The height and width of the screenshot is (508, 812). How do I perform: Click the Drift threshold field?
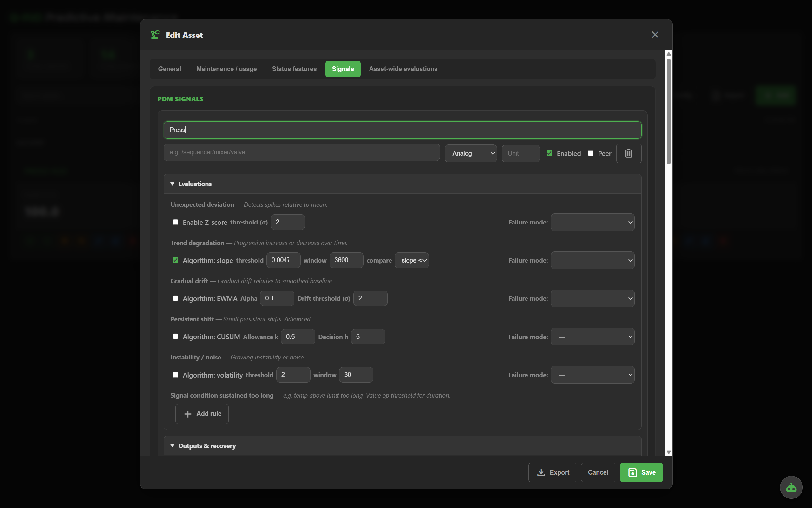[x=370, y=298]
